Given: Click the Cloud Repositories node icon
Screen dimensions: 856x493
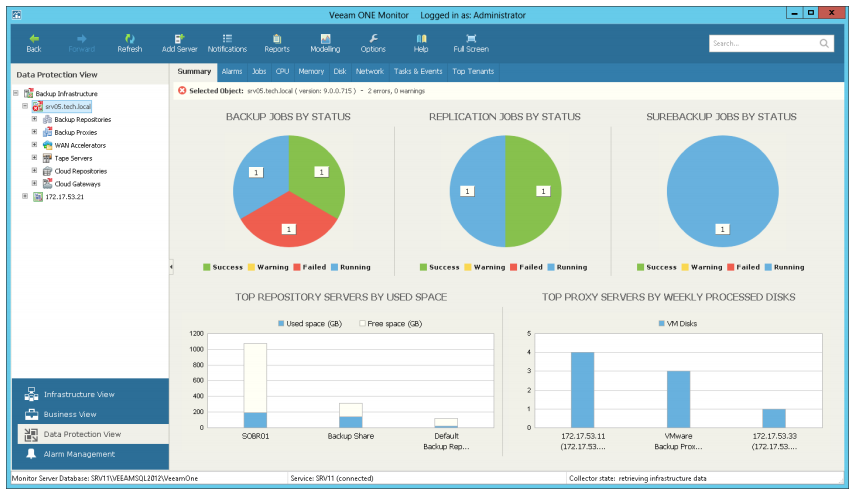Looking at the screenshot, I should tap(47, 171).
